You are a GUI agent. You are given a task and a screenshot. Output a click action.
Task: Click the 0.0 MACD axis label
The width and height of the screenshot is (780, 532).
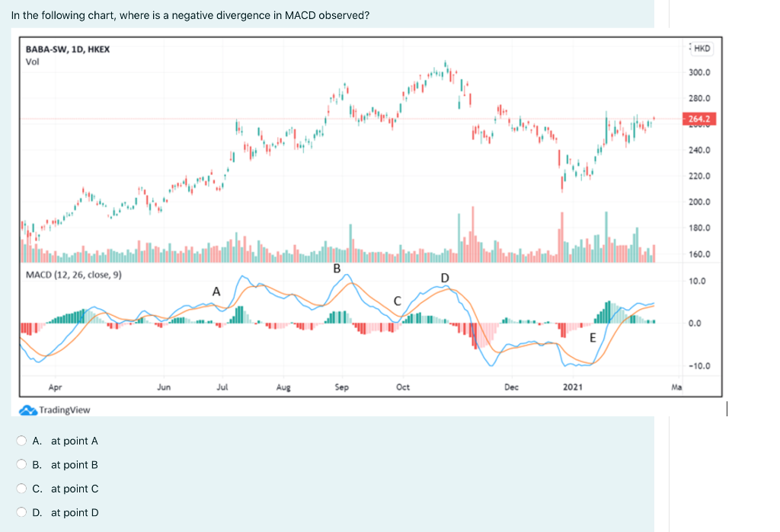pyautogui.click(x=695, y=323)
